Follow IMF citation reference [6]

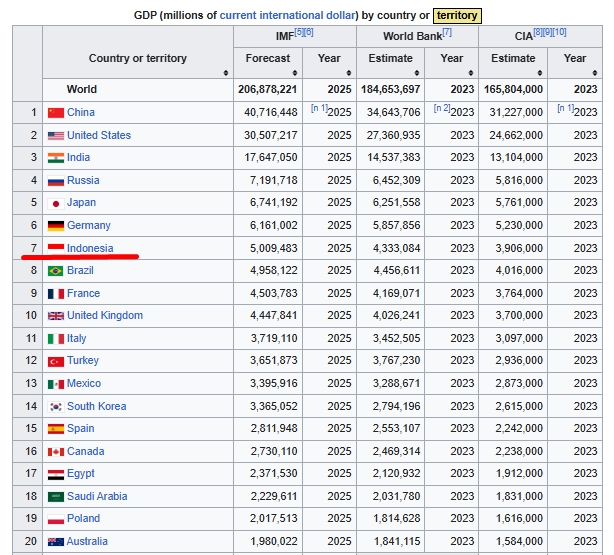309,32
